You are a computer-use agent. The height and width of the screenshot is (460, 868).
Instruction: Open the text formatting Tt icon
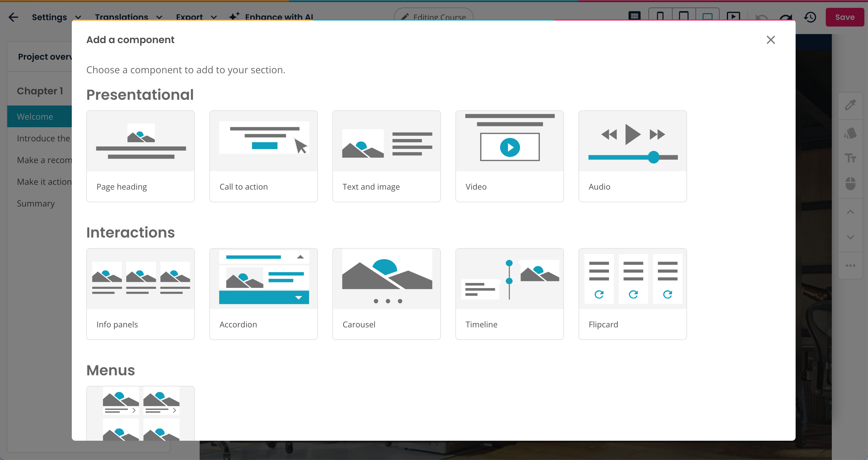(x=850, y=158)
